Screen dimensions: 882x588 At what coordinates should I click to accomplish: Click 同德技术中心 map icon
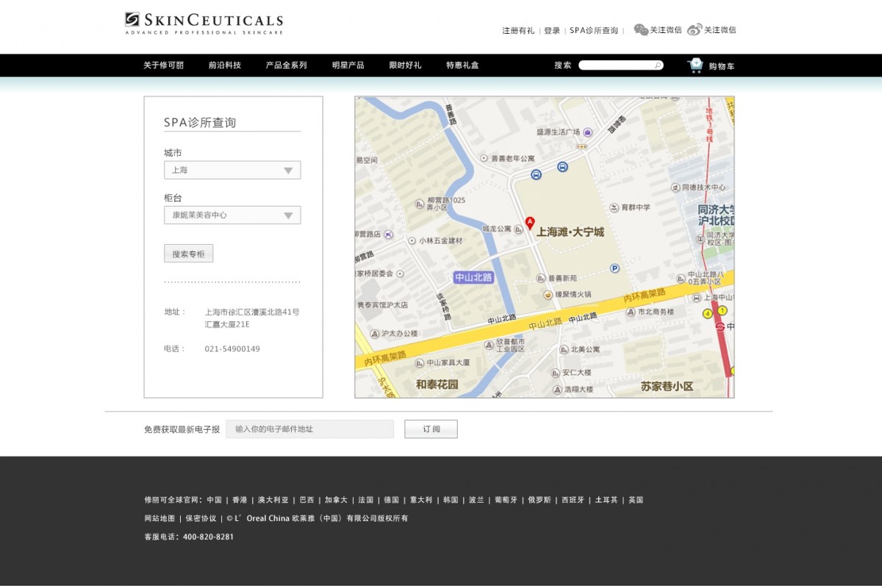point(675,187)
